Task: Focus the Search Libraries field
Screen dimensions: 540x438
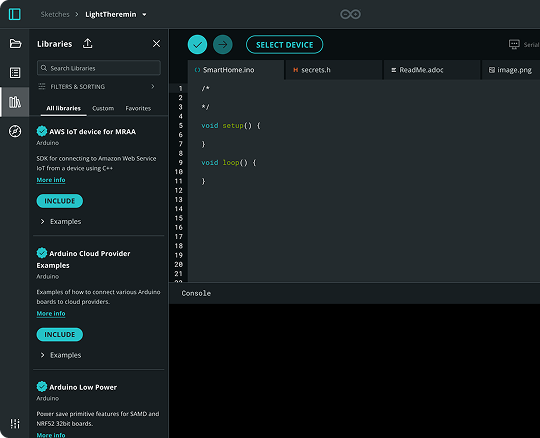Action: point(99,68)
